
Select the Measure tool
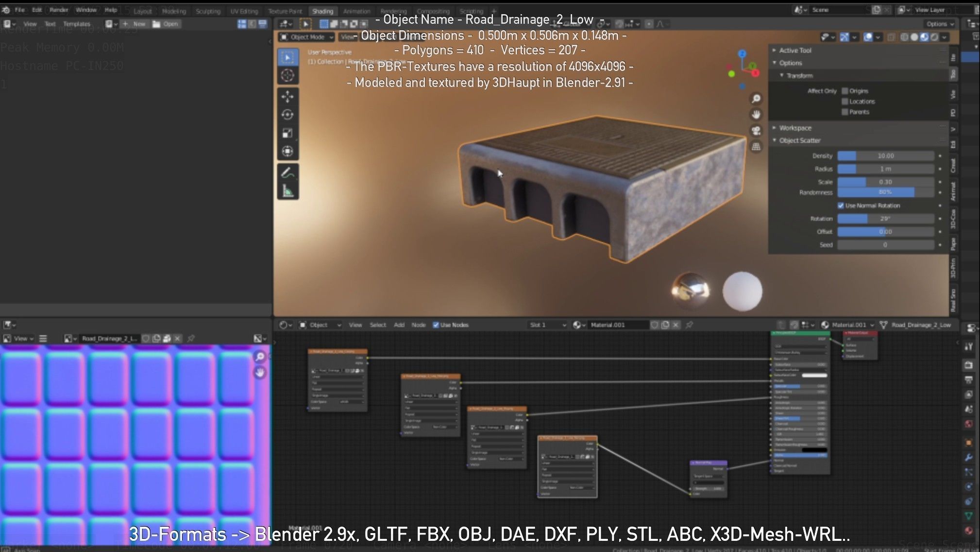point(287,191)
